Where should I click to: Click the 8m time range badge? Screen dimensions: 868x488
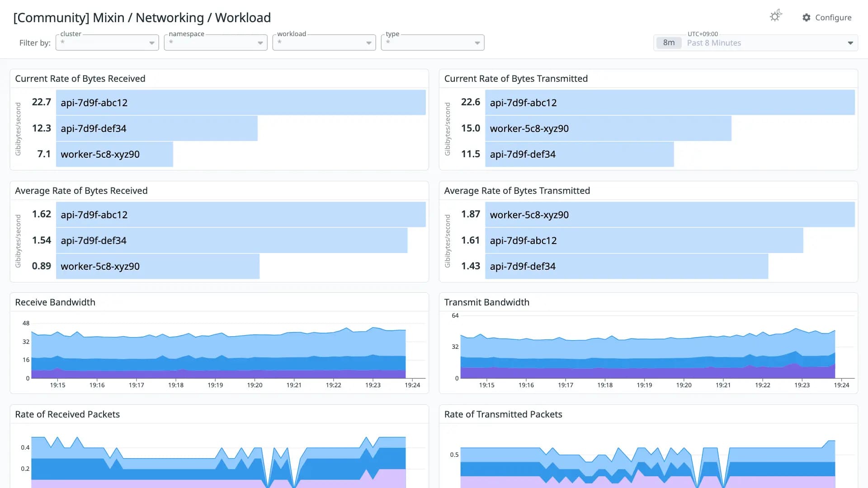669,43
